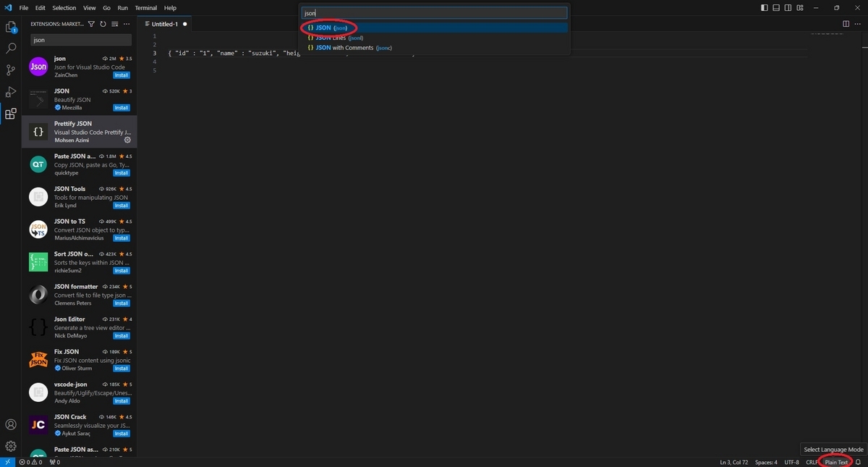Open the Go menu
This screenshot has height=467, width=868.
tap(107, 7)
